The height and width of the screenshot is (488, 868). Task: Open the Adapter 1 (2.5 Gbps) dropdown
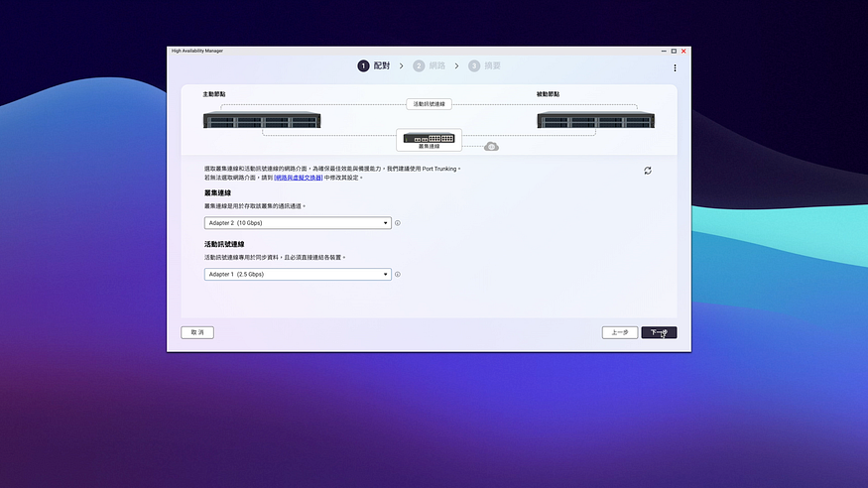point(298,275)
